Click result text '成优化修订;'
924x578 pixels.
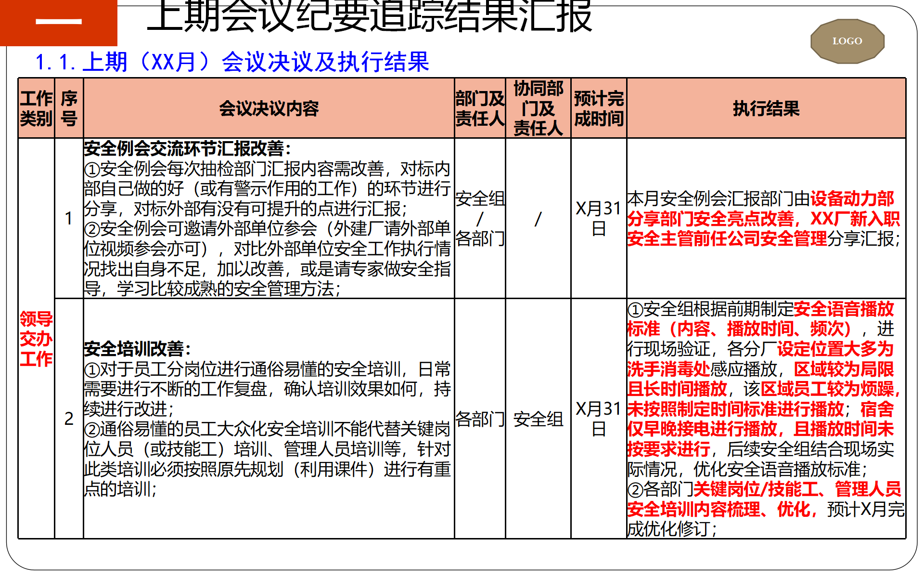(672, 529)
